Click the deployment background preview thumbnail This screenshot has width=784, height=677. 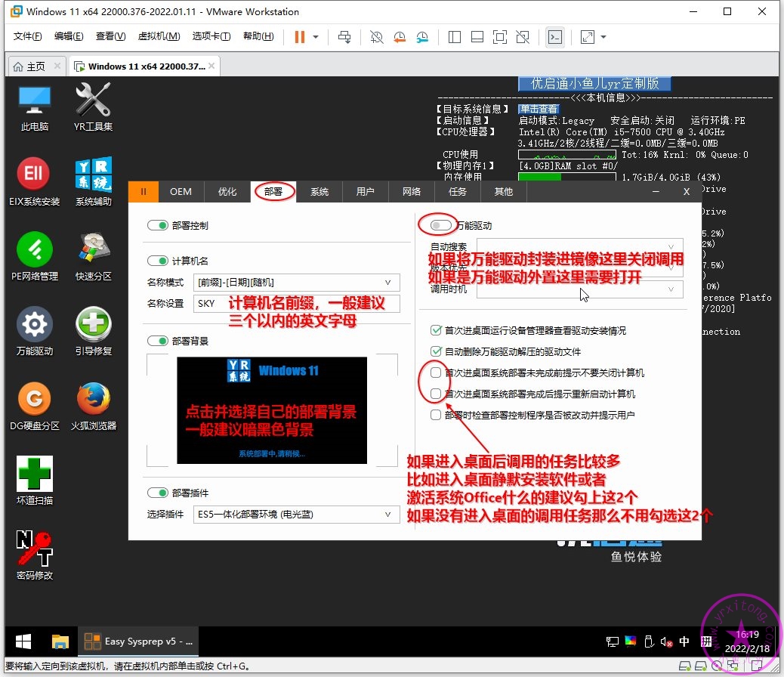point(272,410)
